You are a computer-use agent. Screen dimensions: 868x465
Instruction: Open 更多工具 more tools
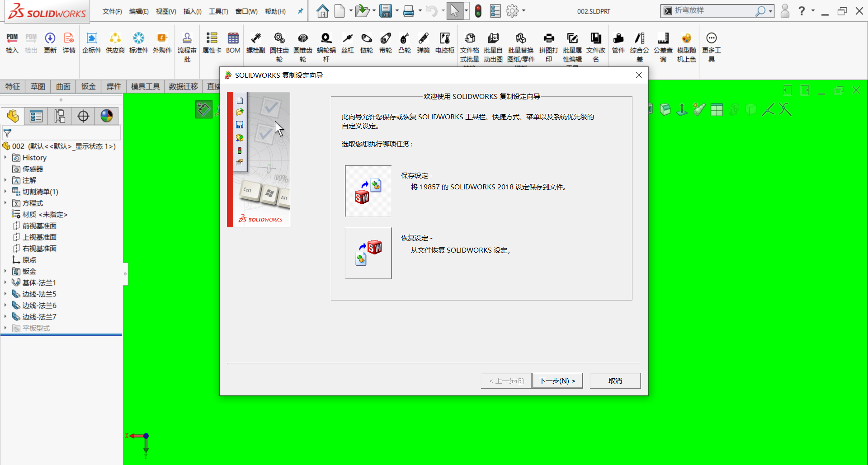pyautogui.click(x=712, y=47)
